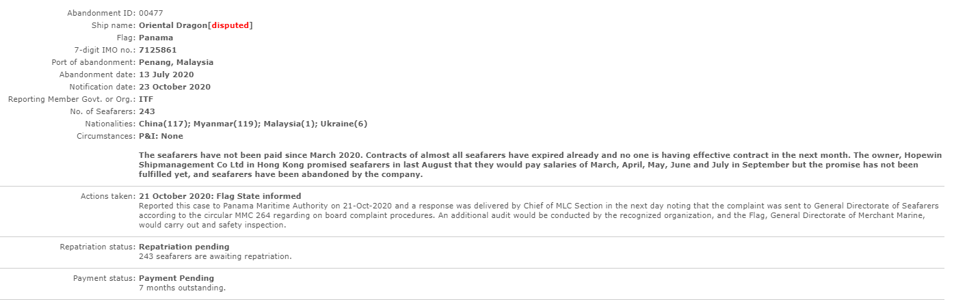
Task: Click the Repatriation pending status
Action: click(x=184, y=247)
